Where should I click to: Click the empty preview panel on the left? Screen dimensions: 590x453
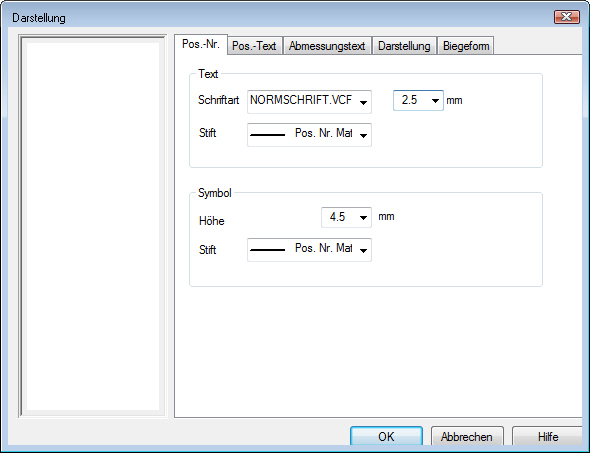pyautogui.click(x=93, y=226)
